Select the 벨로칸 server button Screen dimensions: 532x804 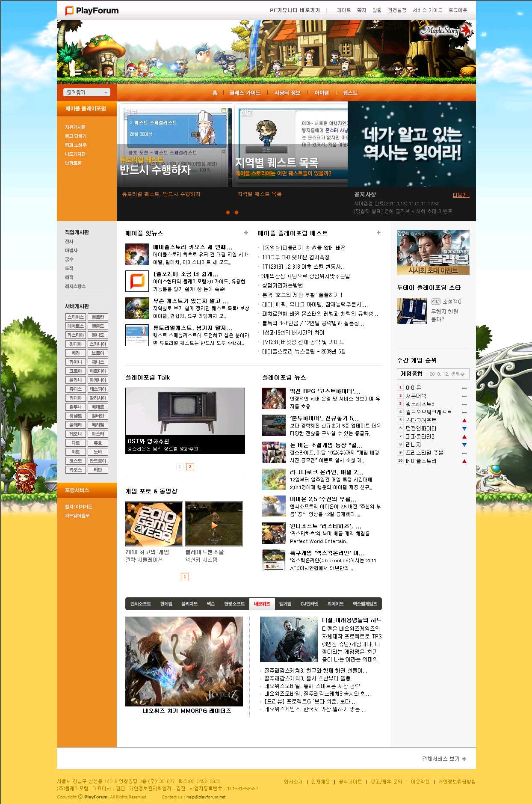pyautogui.click(x=98, y=317)
